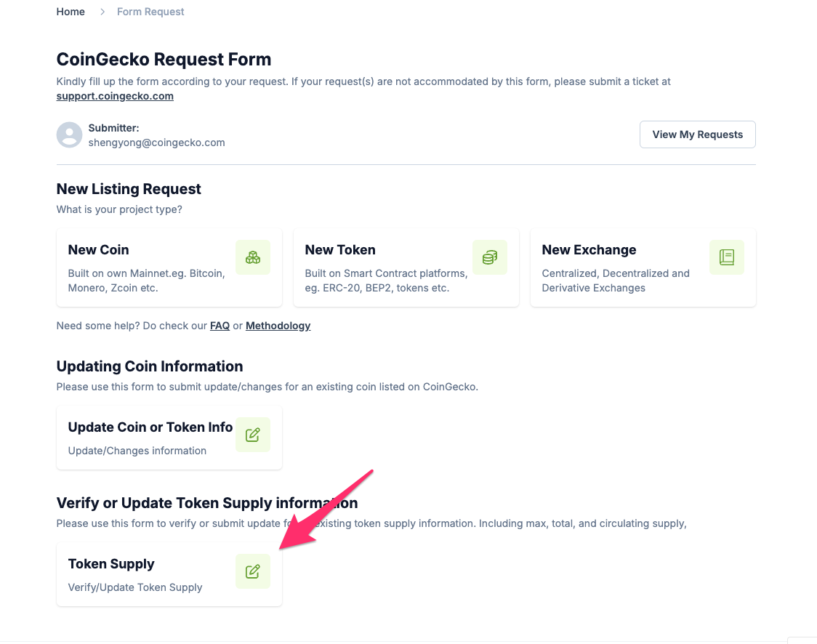Viewport: 817px width, 644px height.
Task: Open the Methodology link
Action: 278,326
